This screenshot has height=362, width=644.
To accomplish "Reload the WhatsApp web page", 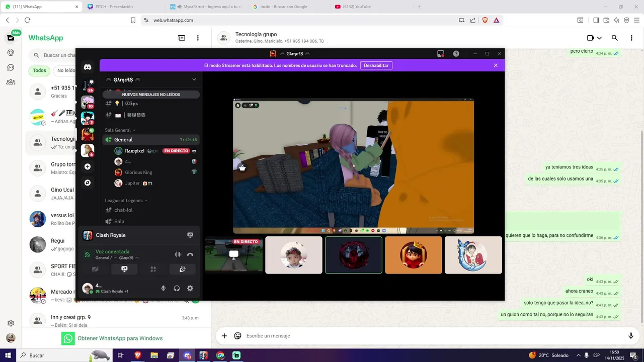I will [27, 20].
